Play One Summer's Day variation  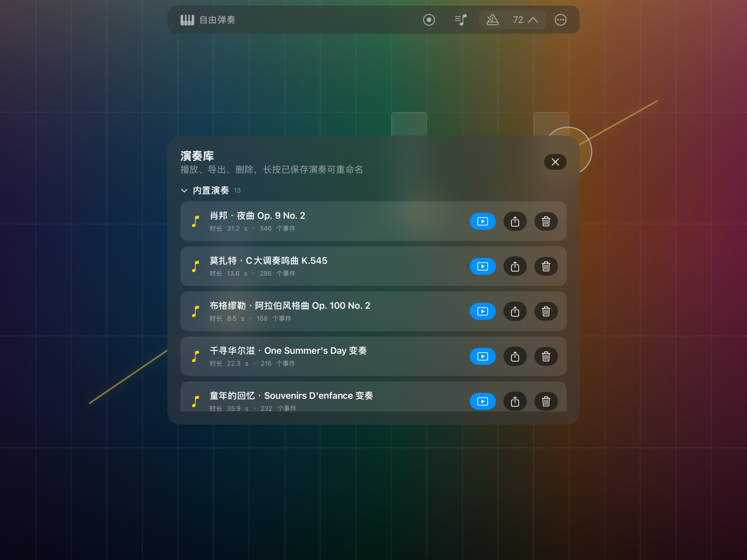tap(483, 357)
